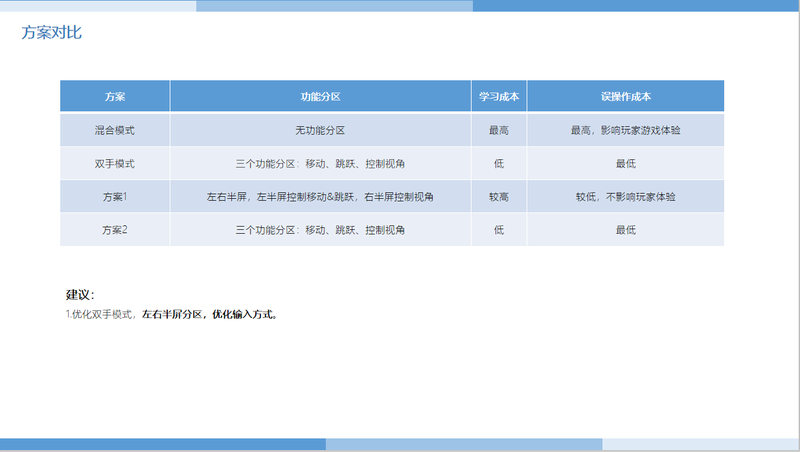The image size is (800, 452).
Task: Click the 无功能分区 cell
Action: (x=320, y=130)
